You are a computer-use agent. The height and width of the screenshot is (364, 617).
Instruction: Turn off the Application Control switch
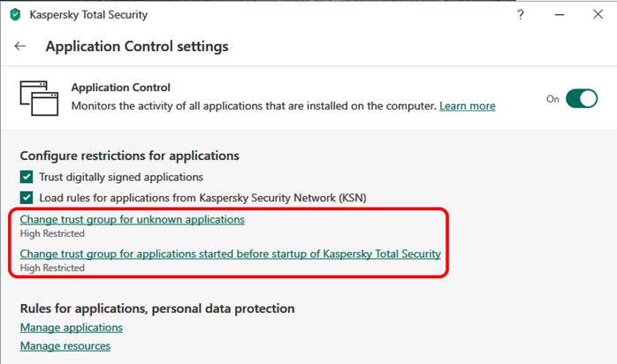582,98
